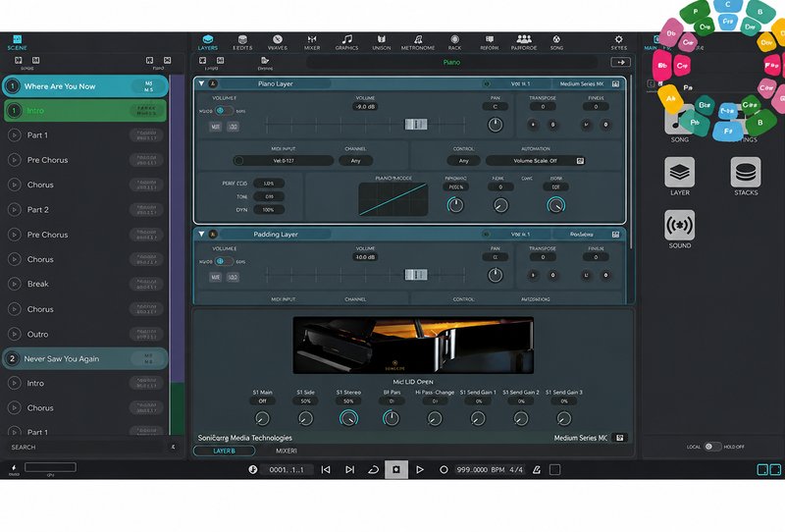Open the RACK toolbar icon
Image resolution: width=785 pixels, height=532 pixels.
pyautogui.click(x=454, y=42)
